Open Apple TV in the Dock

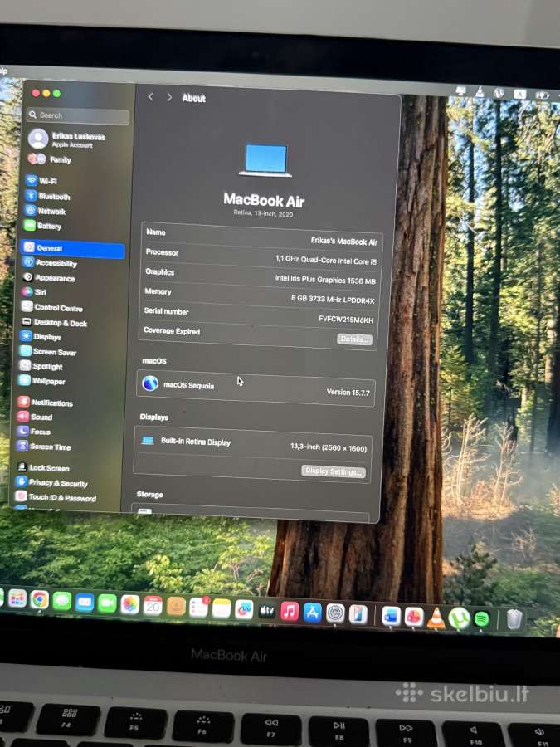266,611
